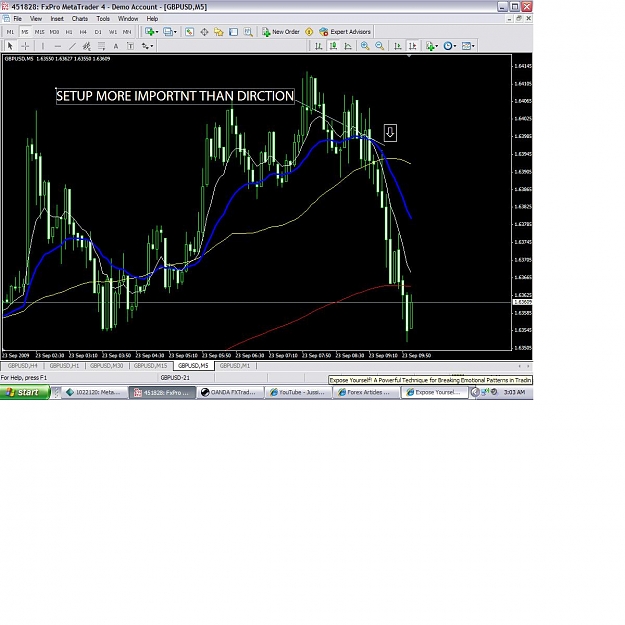Click the chart shift triangle marker
This screenshot has width=625, height=625.
409,56
